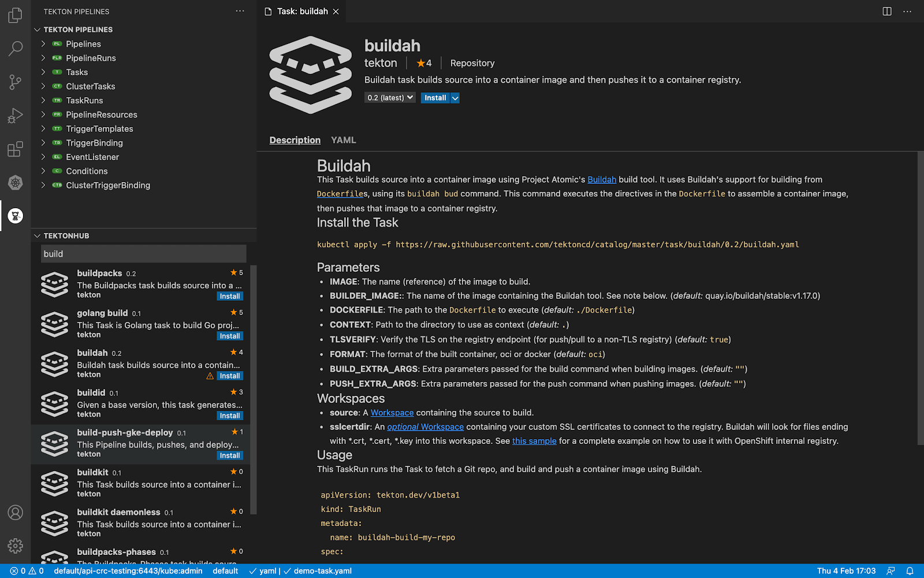This screenshot has width=924, height=578.
Task: Click the description pane scrollbar
Action: coord(921,298)
